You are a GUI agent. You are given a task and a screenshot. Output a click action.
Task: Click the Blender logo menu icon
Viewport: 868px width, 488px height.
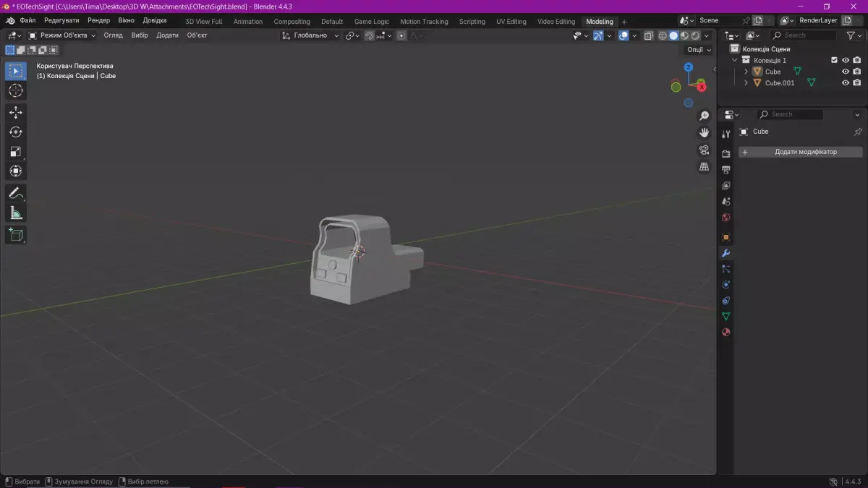11,21
